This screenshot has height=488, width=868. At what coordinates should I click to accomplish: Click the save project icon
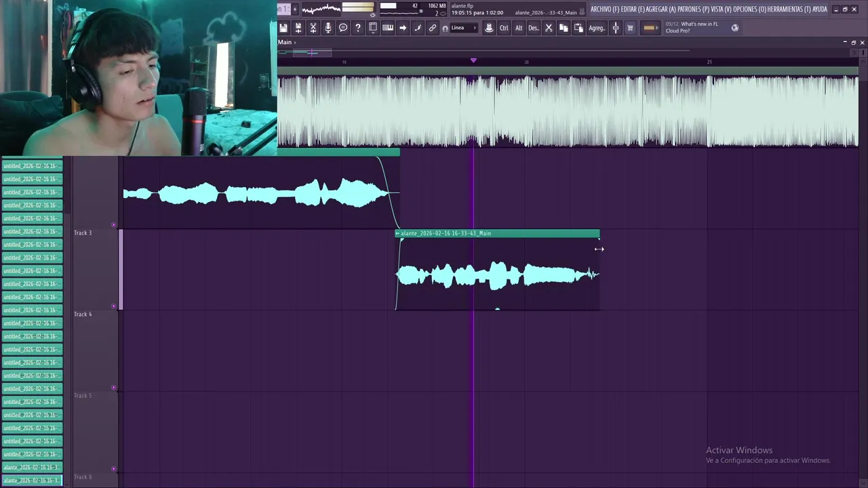click(283, 28)
